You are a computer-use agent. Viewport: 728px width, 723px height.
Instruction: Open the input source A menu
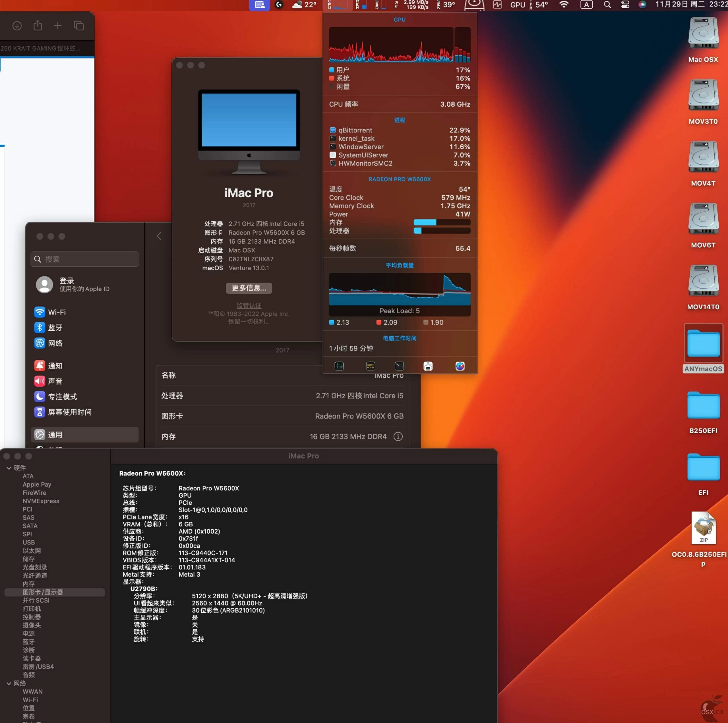586,5
